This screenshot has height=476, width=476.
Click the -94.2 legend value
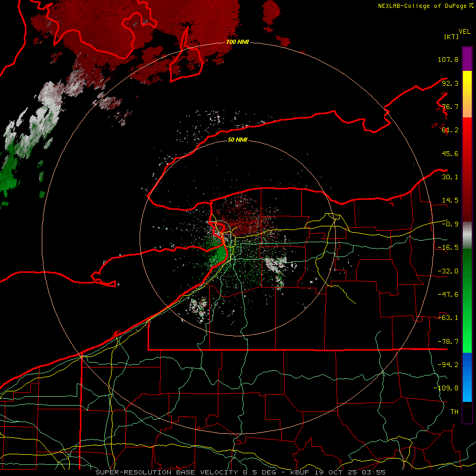[448, 365]
